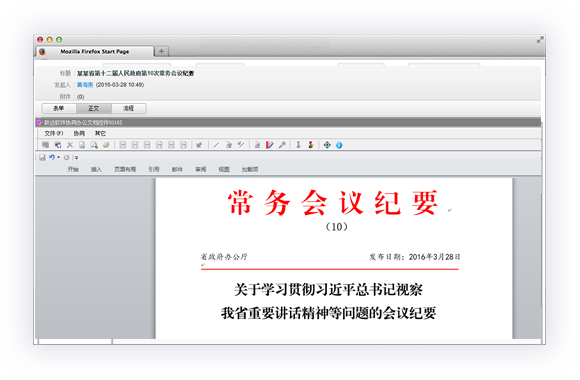Image resolution: width=580 pixels, height=380 pixels.
Task: Open the 协同 menu
Action: tap(79, 133)
